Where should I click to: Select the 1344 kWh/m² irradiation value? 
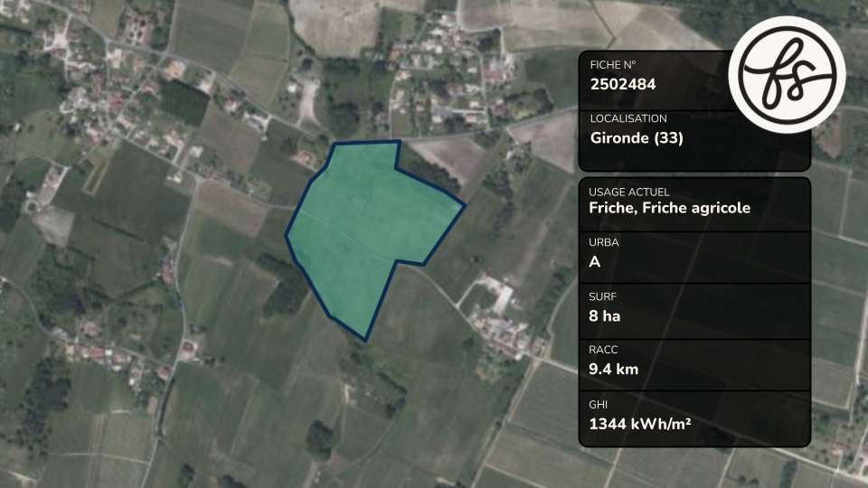[x=639, y=425]
